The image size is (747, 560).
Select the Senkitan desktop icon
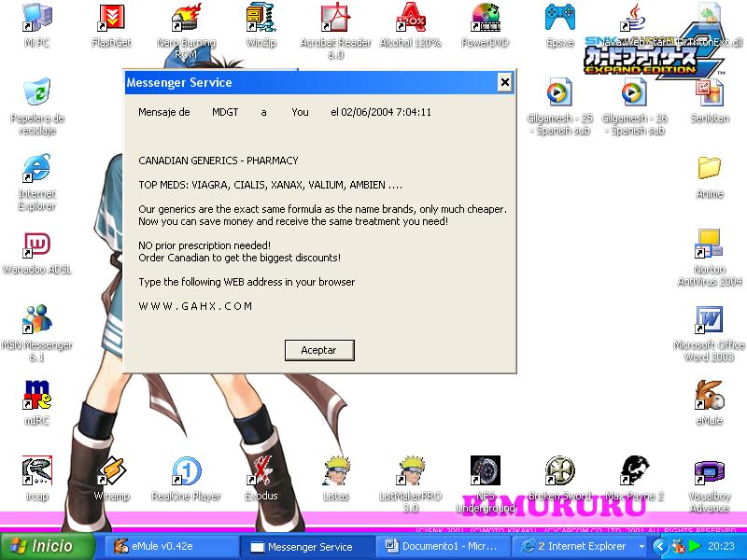point(710,101)
